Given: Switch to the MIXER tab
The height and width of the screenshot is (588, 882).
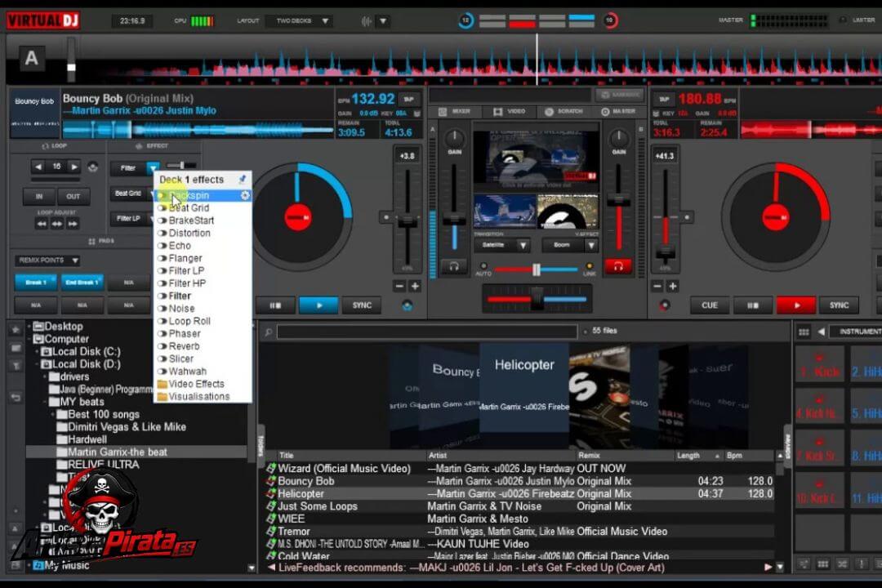Looking at the screenshot, I should [455, 111].
